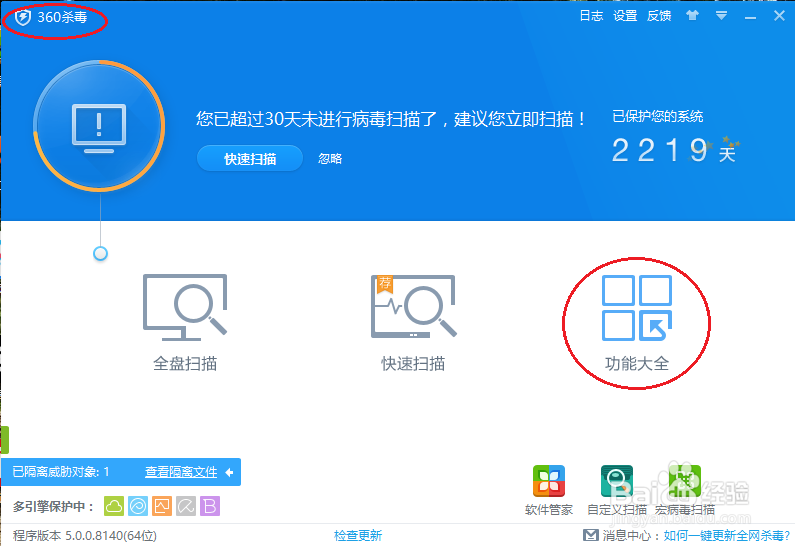Viewport: 795px width, 546px height.
Task: Click the purple B engine icon
Action: pos(210,506)
